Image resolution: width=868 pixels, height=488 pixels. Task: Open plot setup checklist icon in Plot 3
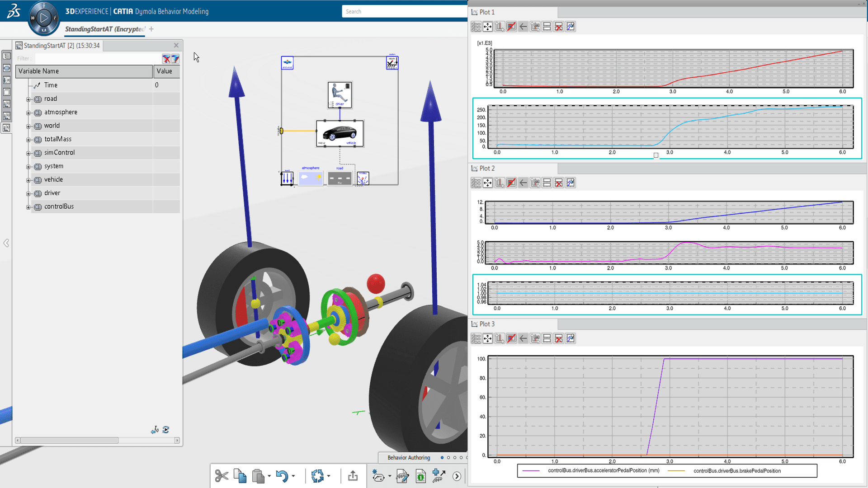point(476,338)
